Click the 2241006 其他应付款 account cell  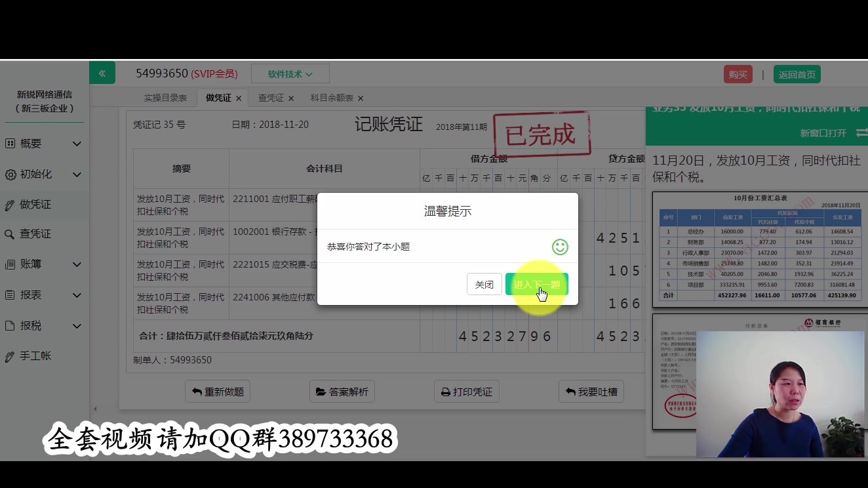click(x=324, y=303)
